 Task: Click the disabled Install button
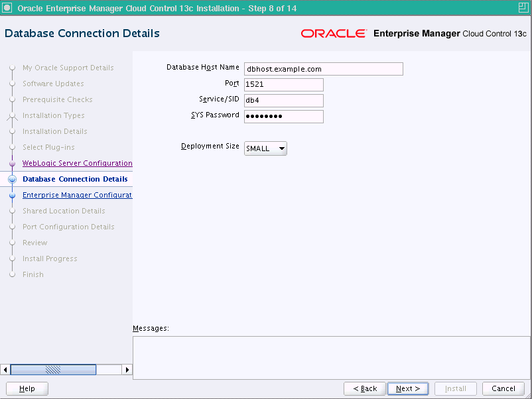click(x=455, y=388)
